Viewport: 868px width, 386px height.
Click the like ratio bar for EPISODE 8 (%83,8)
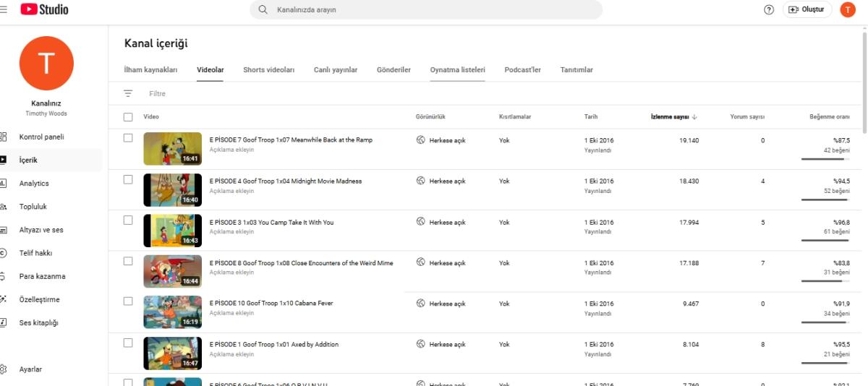point(825,281)
